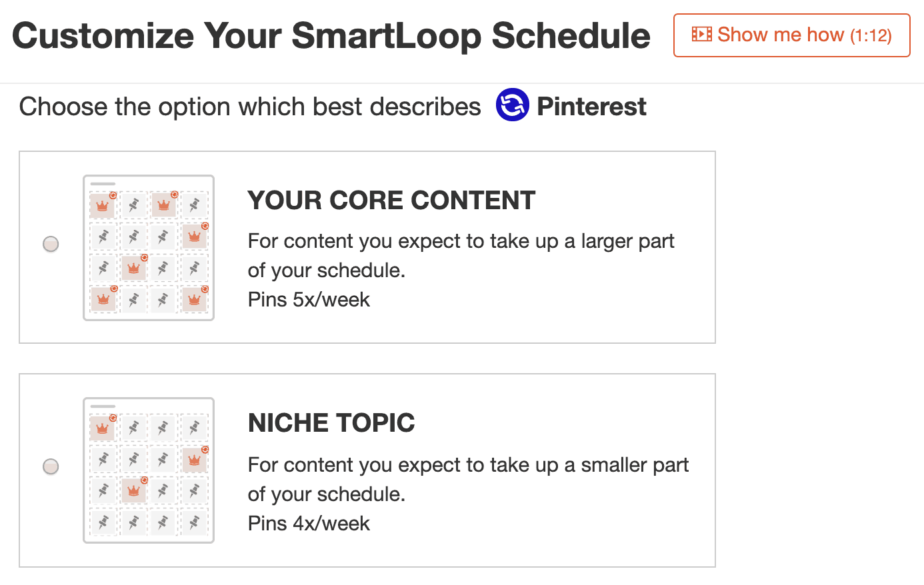Click the crown in Core Content grid's third row
924x585 pixels.
click(x=133, y=268)
